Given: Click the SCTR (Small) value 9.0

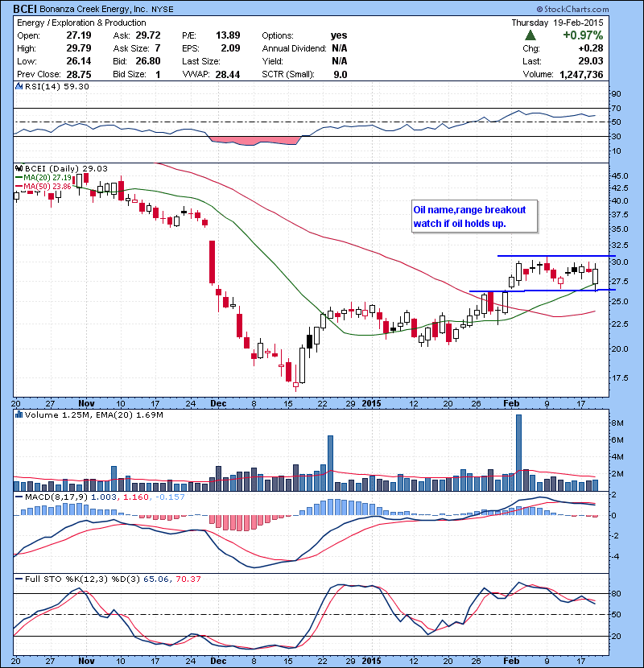Looking at the screenshot, I should (x=341, y=75).
